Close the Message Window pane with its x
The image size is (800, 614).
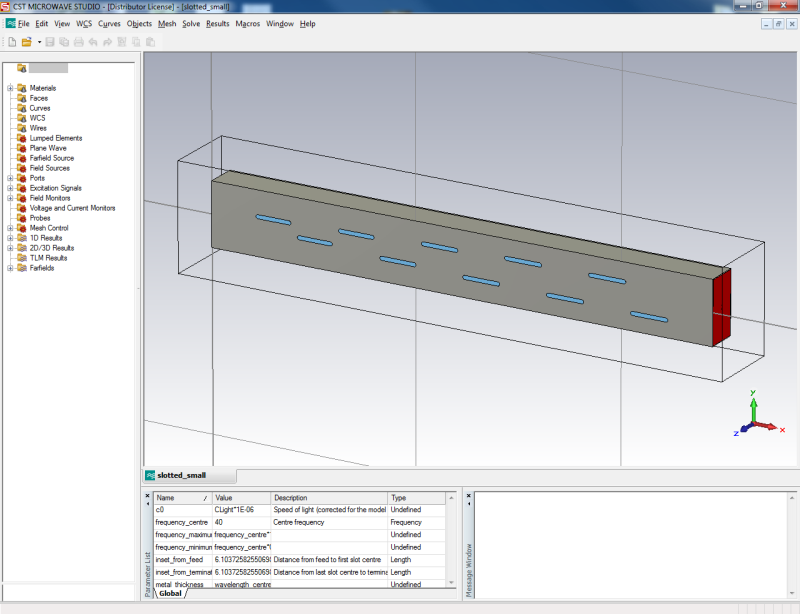pyautogui.click(x=468, y=496)
